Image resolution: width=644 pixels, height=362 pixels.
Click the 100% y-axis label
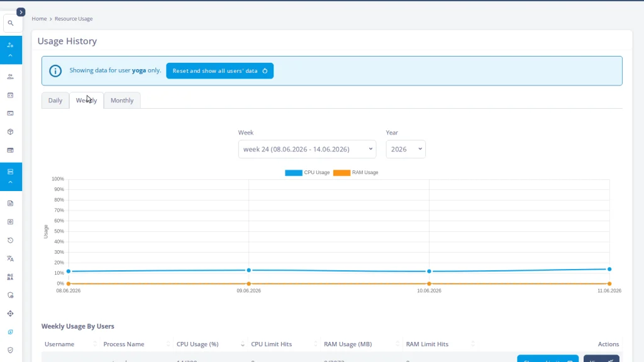[x=58, y=179]
